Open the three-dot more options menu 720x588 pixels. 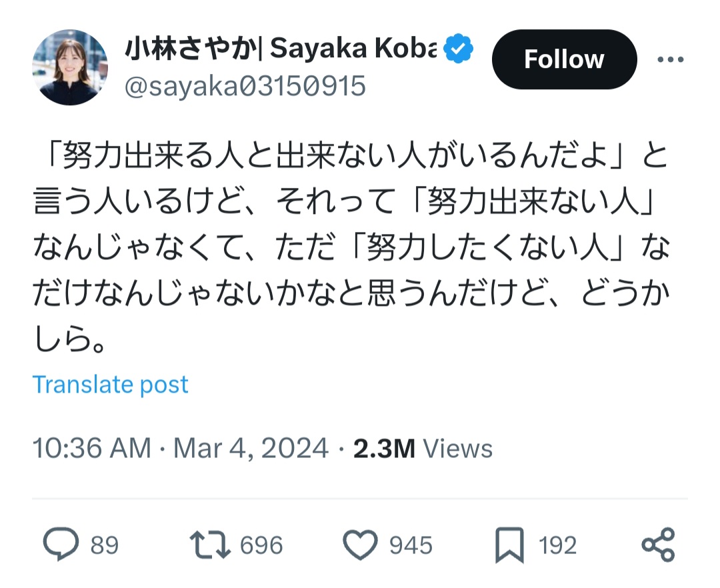click(x=670, y=59)
